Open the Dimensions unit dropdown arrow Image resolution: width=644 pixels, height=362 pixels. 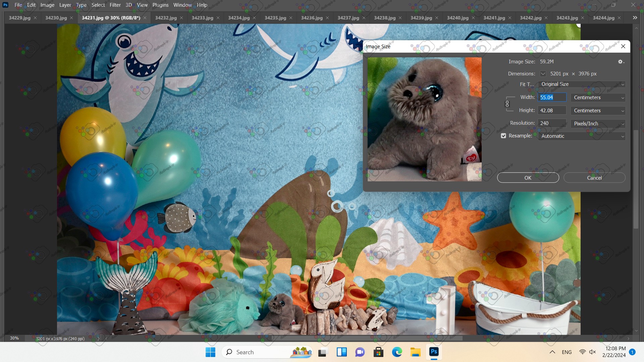click(x=543, y=74)
